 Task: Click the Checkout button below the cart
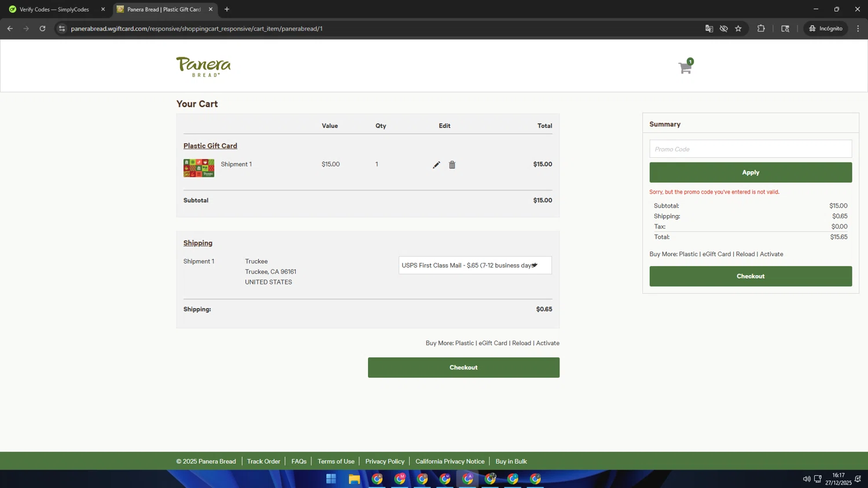pyautogui.click(x=464, y=368)
